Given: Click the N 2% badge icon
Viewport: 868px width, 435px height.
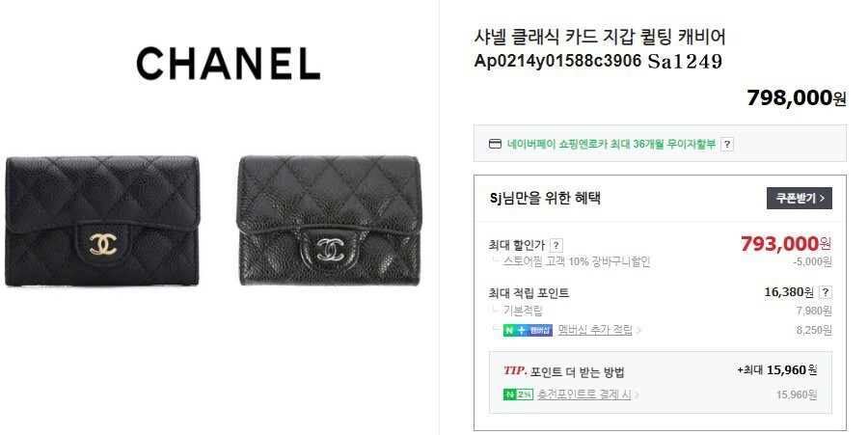Looking at the screenshot, I should point(518,394).
